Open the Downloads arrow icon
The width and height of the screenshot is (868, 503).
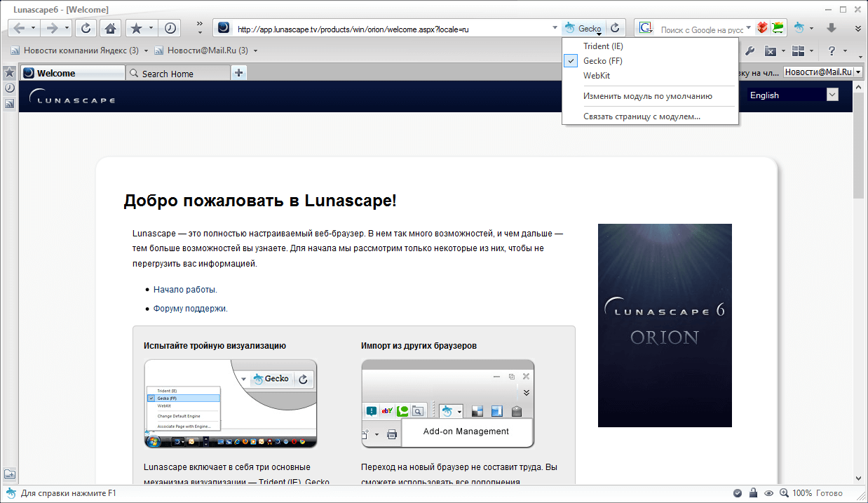(x=832, y=28)
